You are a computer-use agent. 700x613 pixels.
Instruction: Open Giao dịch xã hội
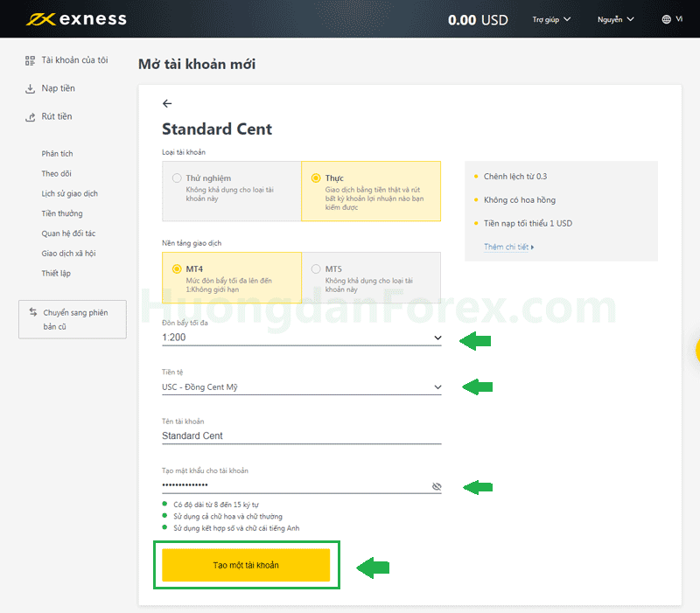click(x=69, y=254)
